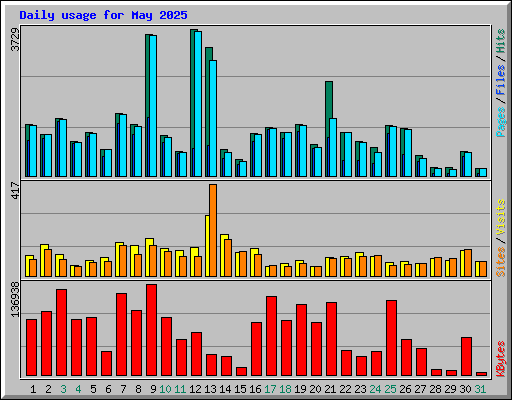Click the 136938 KBytes axis value

pyautogui.click(x=15, y=299)
